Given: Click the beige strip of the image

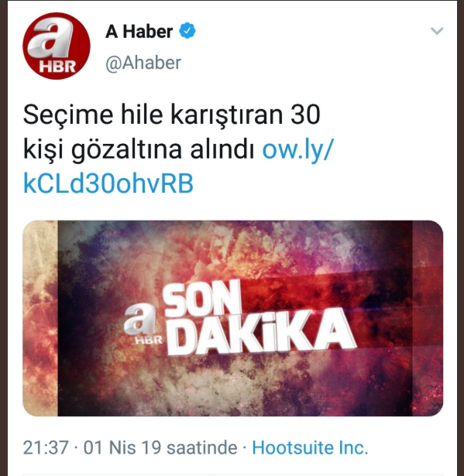Looking at the screenshot, I should [x=40, y=318].
